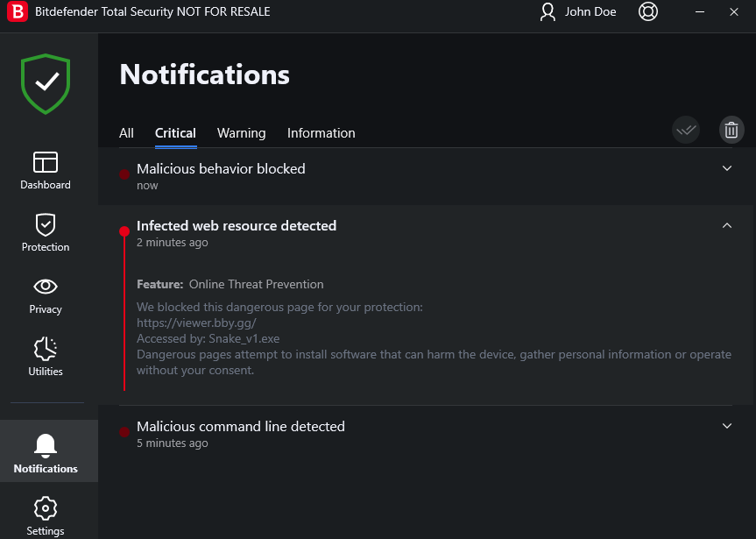
Task: Expand the Malicious command line detected notification
Action: pos(726,426)
